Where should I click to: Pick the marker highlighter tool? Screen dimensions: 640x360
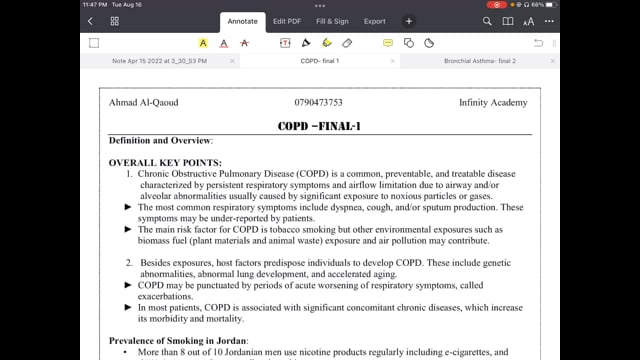pos(327,43)
